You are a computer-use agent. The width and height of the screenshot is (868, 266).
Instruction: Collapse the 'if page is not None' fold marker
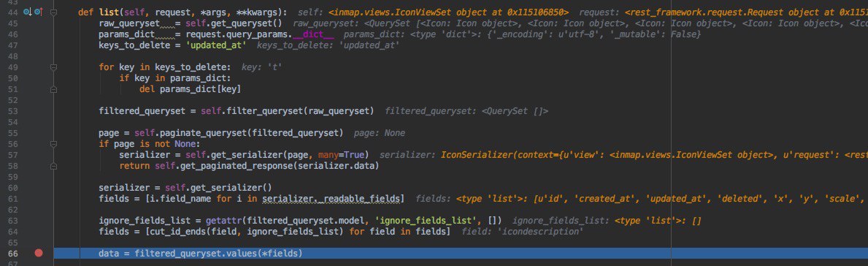coord(54,144)
